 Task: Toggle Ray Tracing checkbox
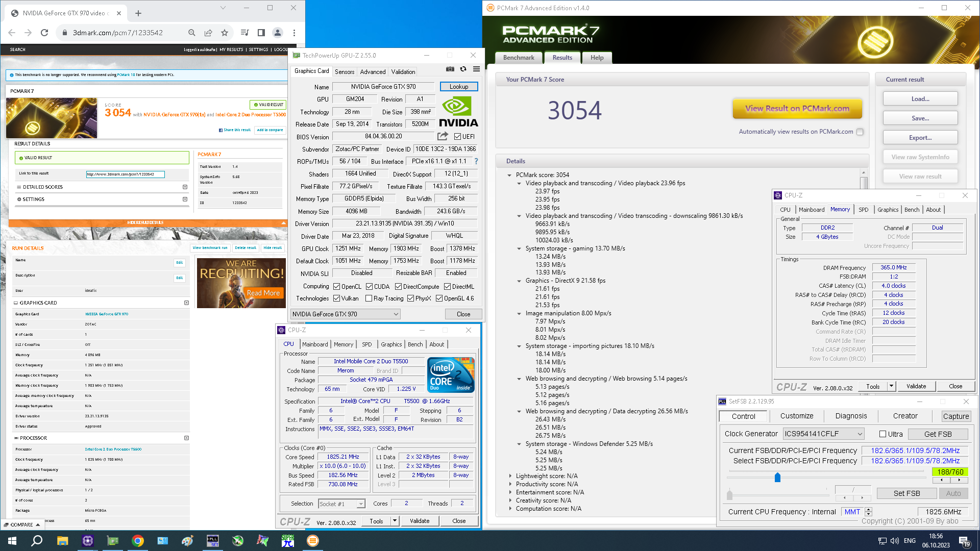369,298
